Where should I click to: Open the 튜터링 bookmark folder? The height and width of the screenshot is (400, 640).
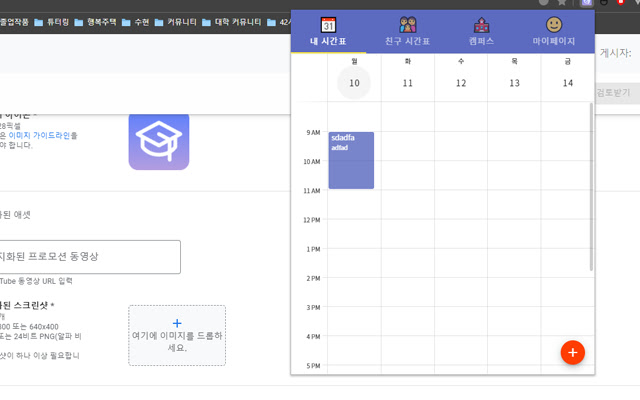pos(51,22)
